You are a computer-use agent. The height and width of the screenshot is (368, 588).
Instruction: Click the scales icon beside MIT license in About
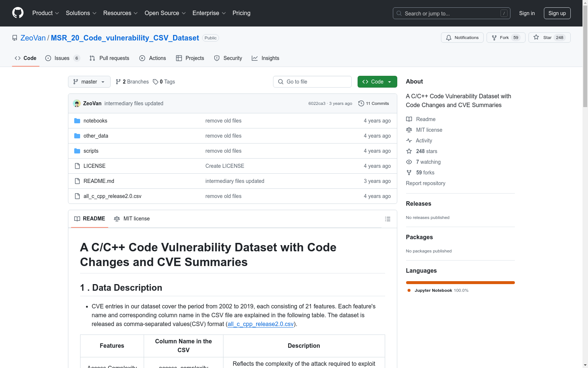pos(409,130)
